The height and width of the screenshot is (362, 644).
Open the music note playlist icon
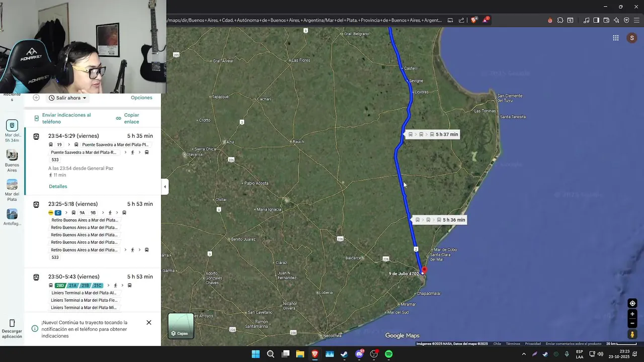click(x=586, y=20)
